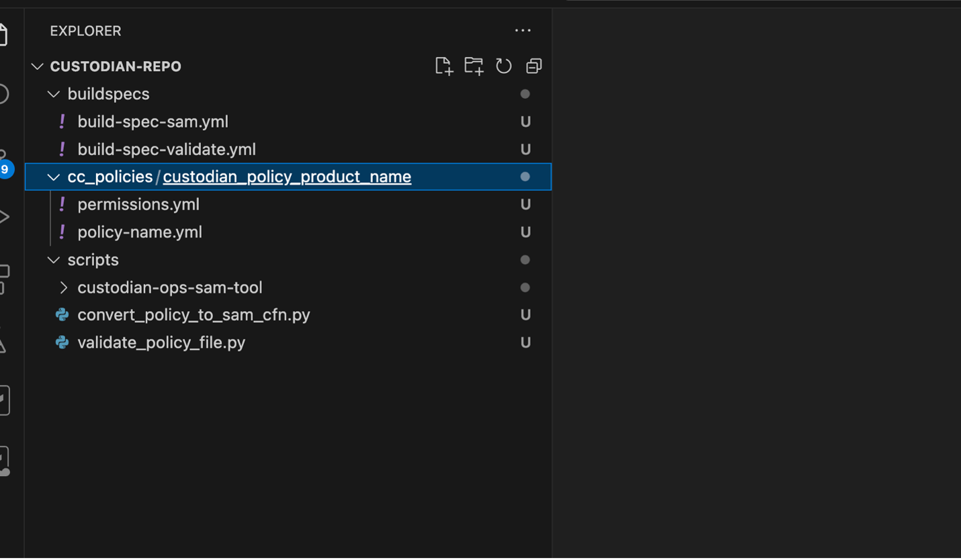The image size is (961, 560).
Task: Open the Run and Debug icon
Action: [x=3, y=216]
